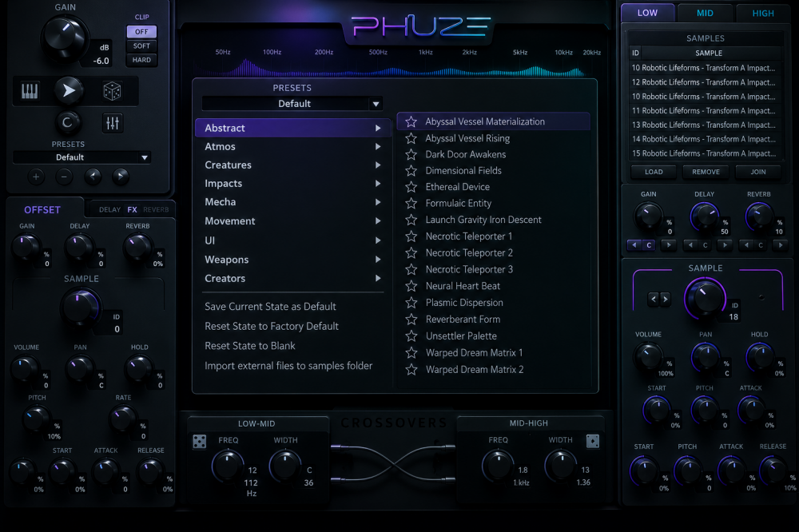The width and height of the screenshot is (799, 532).
Task: Switch to the MID band tab
Action: tap(705, 14)
